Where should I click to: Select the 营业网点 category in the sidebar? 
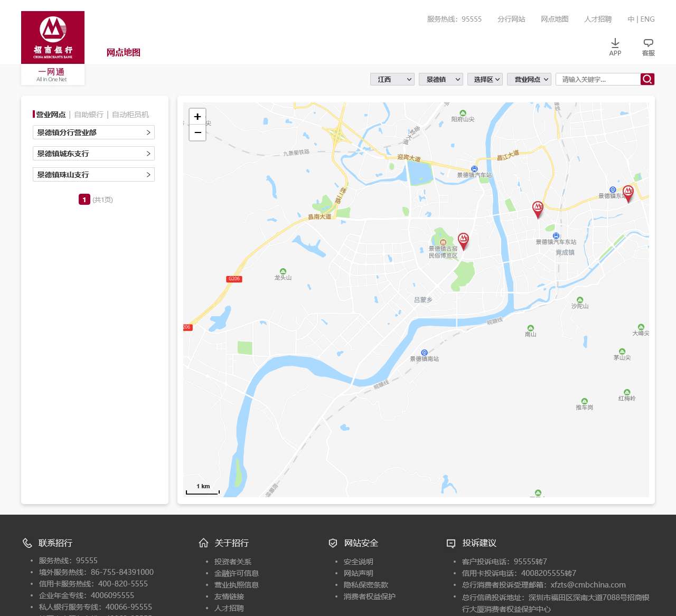50,114
